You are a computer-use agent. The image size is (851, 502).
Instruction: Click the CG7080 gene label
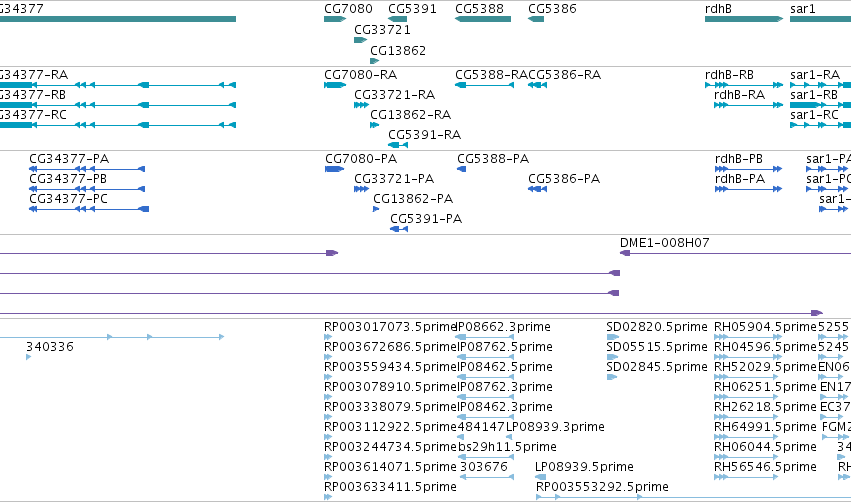pyautogui.click(x=348, y=9)
